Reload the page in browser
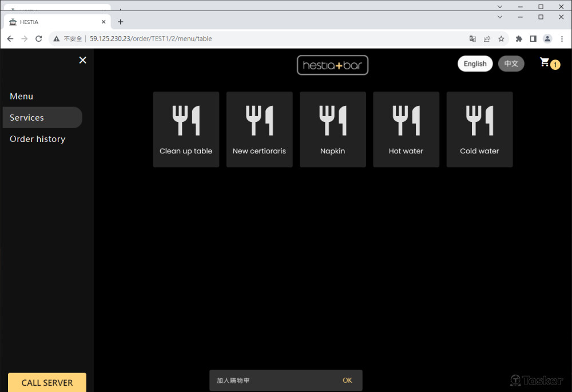Screen dimensions: 572x392 (x=39, y=39)
